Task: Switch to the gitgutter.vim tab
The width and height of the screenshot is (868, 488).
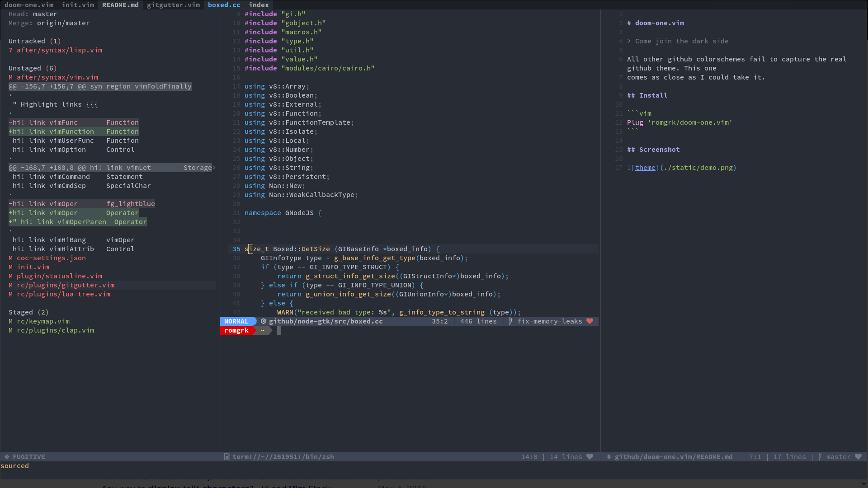Action: click(x=173, y=5)
